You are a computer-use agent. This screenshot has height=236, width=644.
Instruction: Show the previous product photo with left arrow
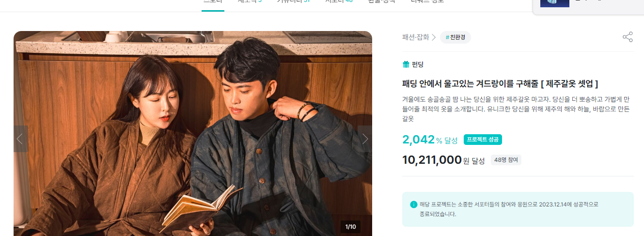[20, 139]
